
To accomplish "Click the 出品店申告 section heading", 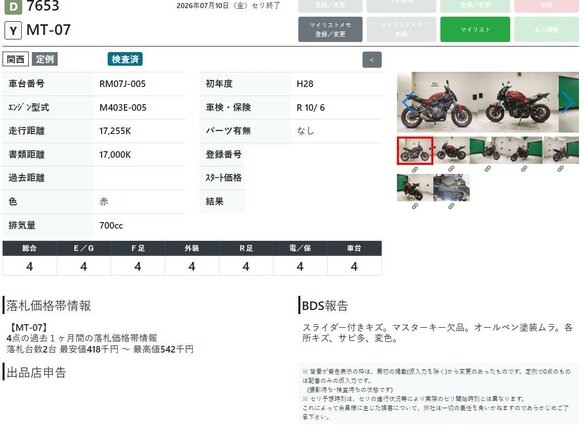I will pyautogui.click(x=36, y=372).
